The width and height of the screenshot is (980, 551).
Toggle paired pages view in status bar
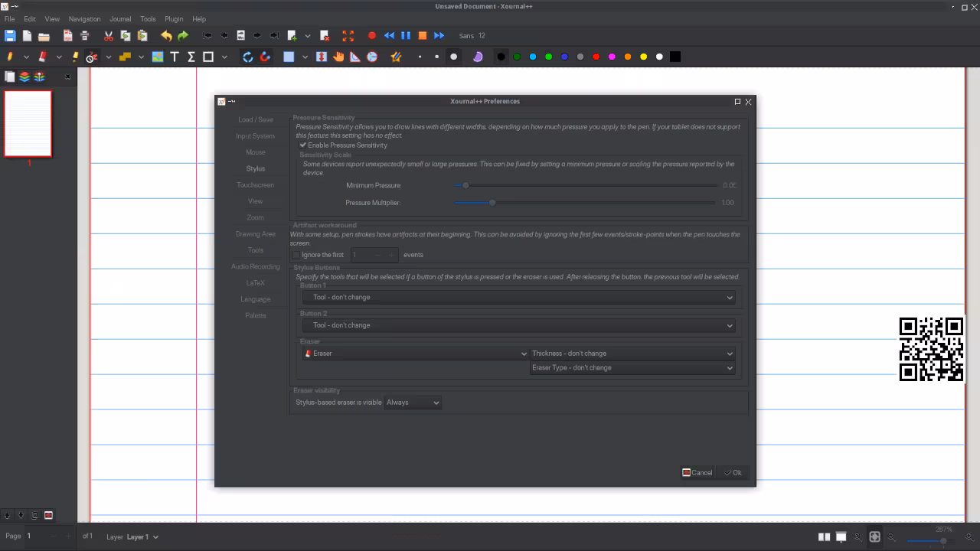coord(824,537)
